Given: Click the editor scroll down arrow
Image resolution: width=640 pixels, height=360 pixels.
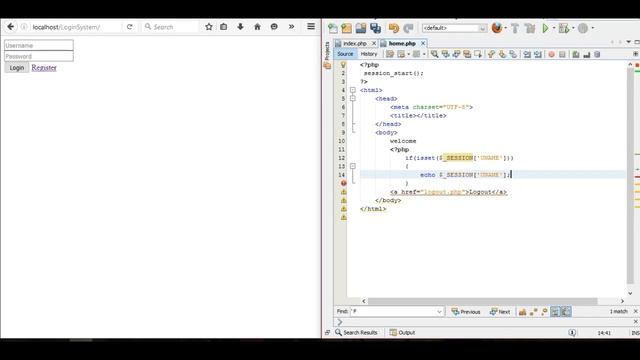Looking at the screenshot, I should (x=630, y=293).
